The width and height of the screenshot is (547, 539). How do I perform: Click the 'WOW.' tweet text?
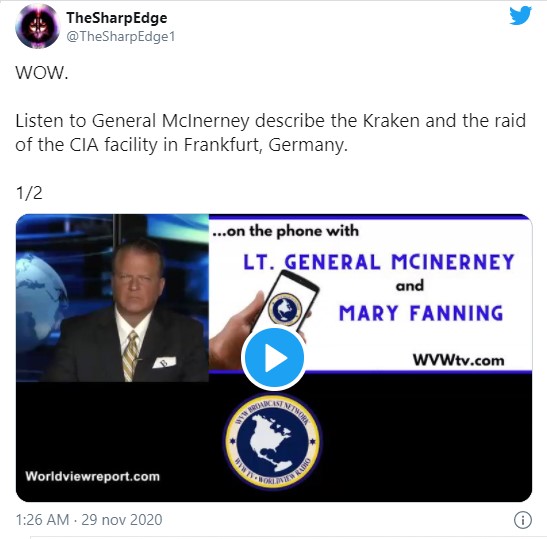pos(42,73)
